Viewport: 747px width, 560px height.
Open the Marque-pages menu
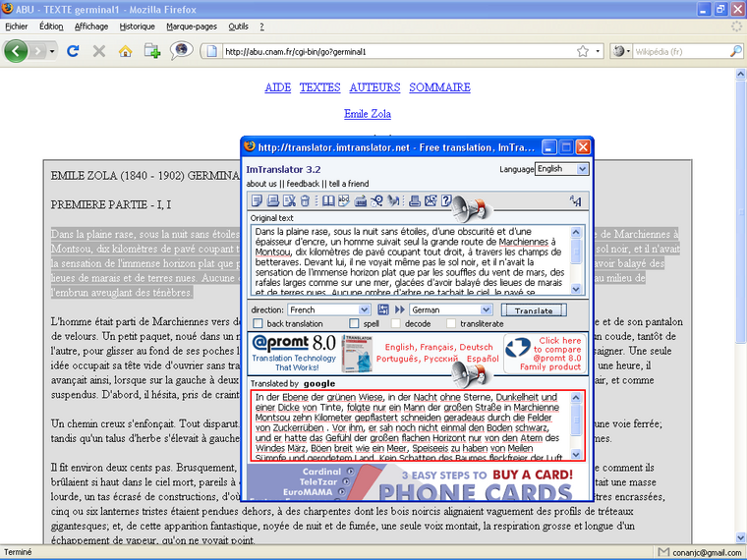click(192, 27)
